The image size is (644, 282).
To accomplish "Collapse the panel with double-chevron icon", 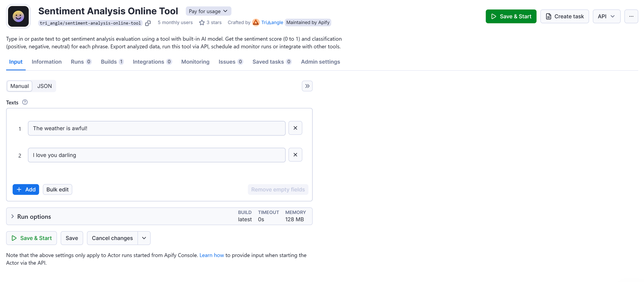I will click(307, 86).
